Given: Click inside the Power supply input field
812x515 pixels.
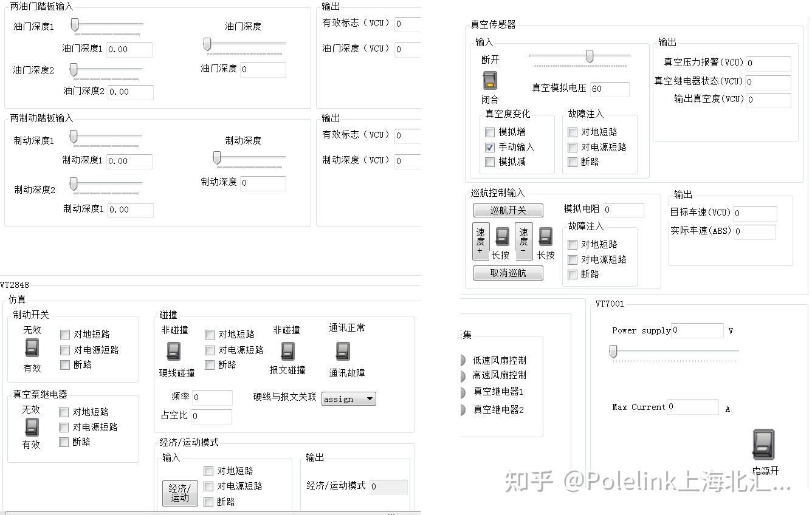Looking at the screenshot, I should tap(697, 330).
